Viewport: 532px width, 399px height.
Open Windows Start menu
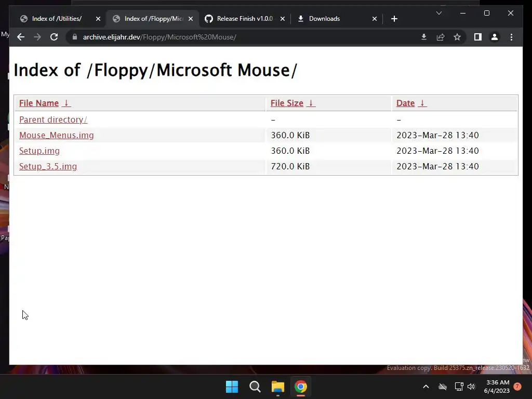pos(232,387)
